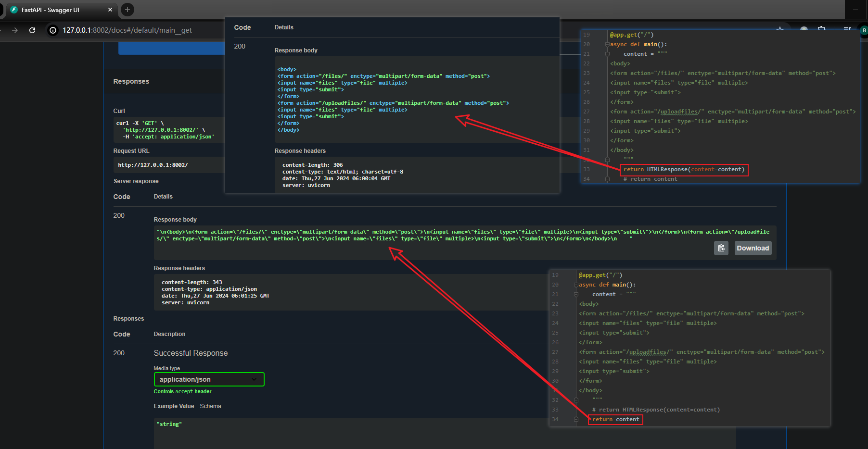Select the http://127.0.0.1:8002/ request URL value
This screenshot has width=868, height=449.
tap(153, 165)
